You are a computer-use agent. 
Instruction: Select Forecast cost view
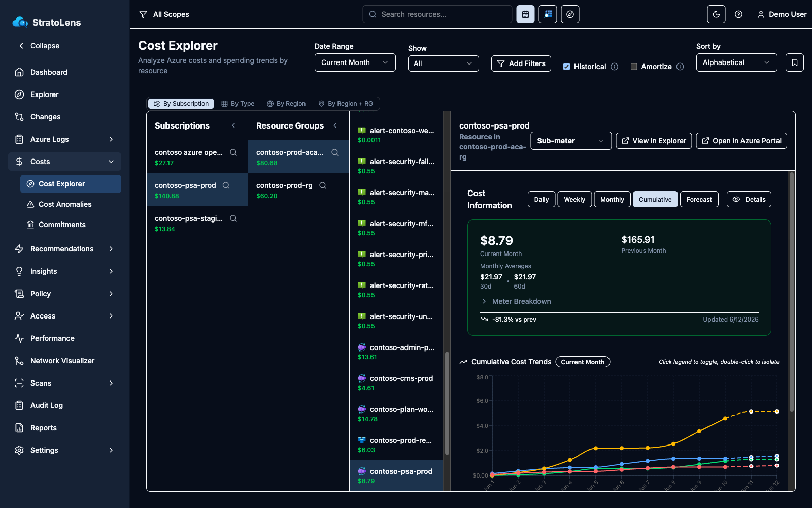click(699, 199)
